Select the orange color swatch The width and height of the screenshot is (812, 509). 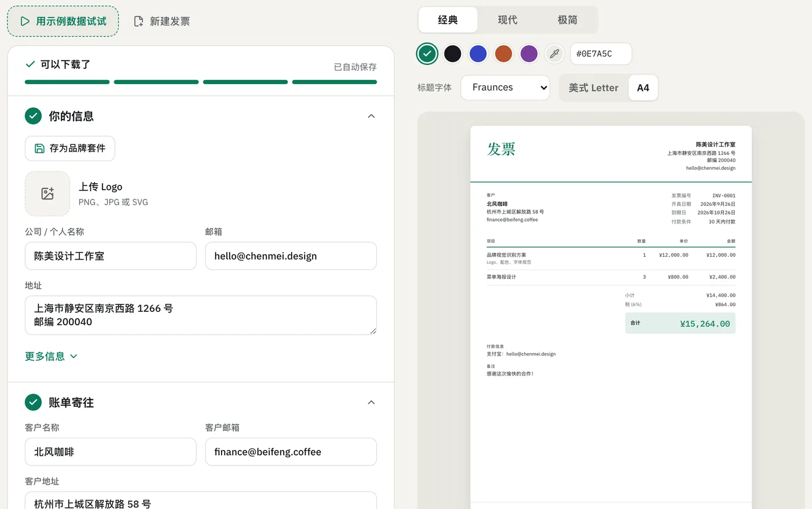pyautogui.click(x=503, y=54)
